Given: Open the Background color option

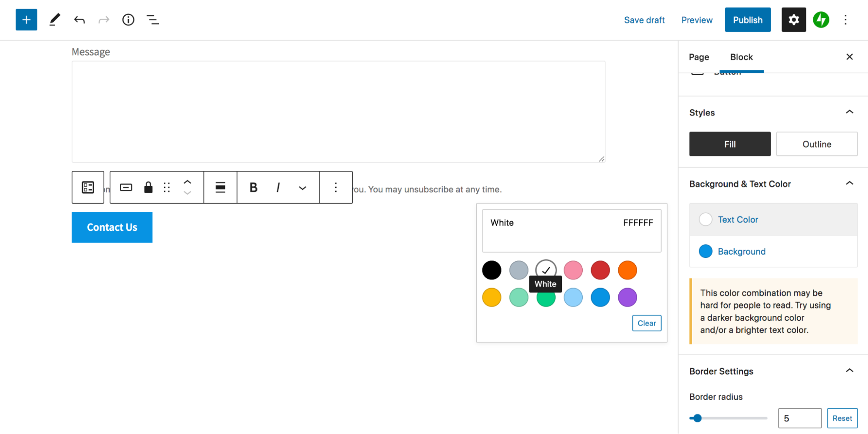Looking at the screenshot, I should [773, 251].
